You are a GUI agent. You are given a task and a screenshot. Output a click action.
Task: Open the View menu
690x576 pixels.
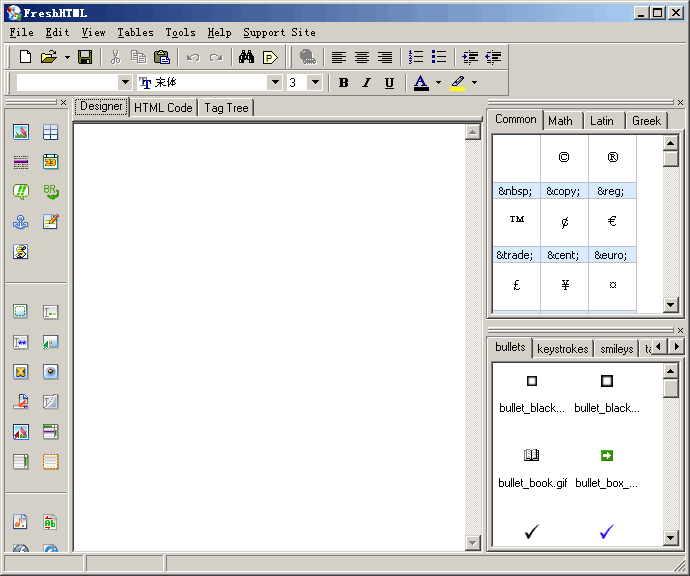tap(94, 33)
